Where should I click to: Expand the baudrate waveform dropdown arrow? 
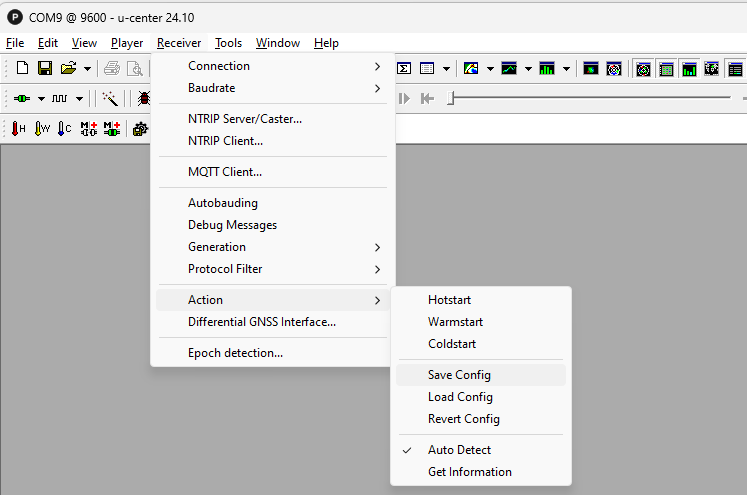80,99
